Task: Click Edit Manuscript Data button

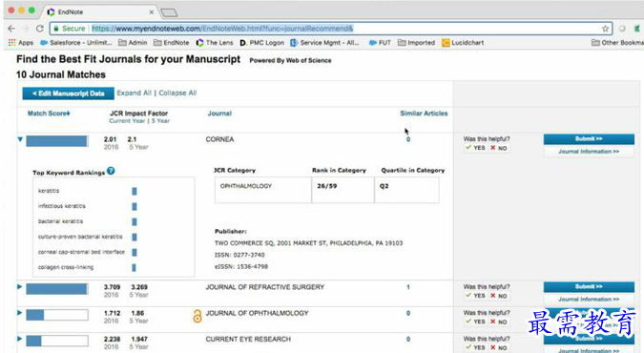Action: coord(68,93)
